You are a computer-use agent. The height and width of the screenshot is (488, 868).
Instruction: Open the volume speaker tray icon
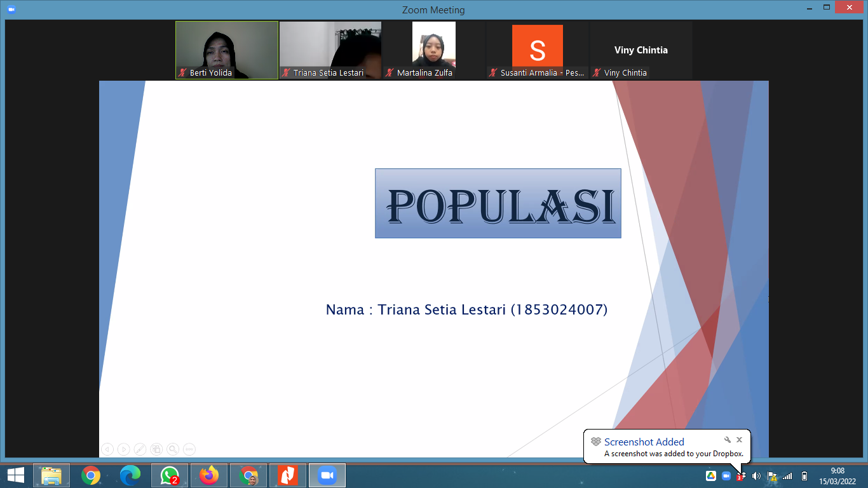(x=756, y=476)
